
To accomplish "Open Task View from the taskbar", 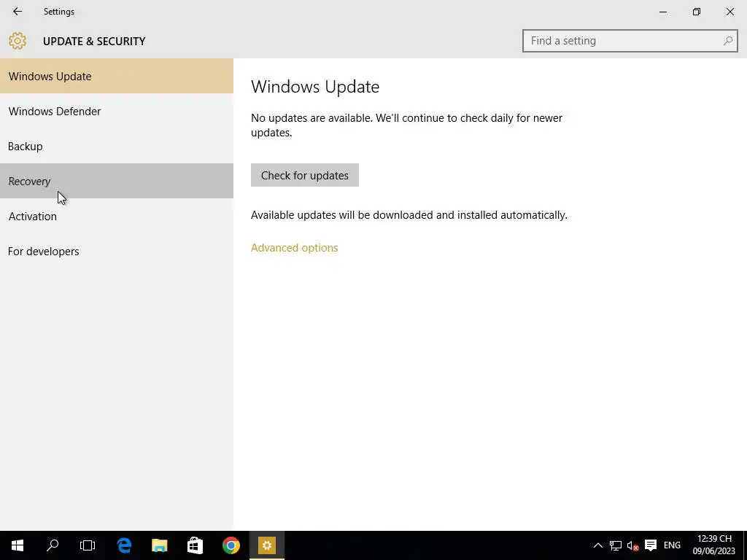I will tap(88, 545).
